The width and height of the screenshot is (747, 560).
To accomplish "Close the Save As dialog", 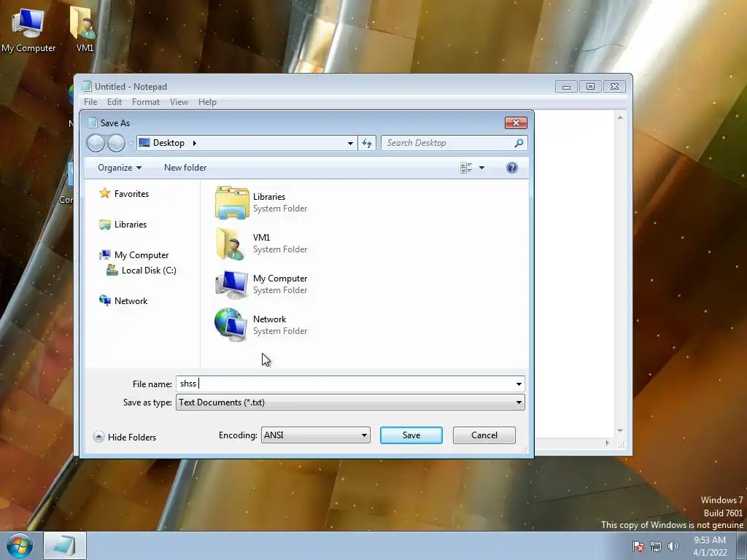I will tap(516, 122).
